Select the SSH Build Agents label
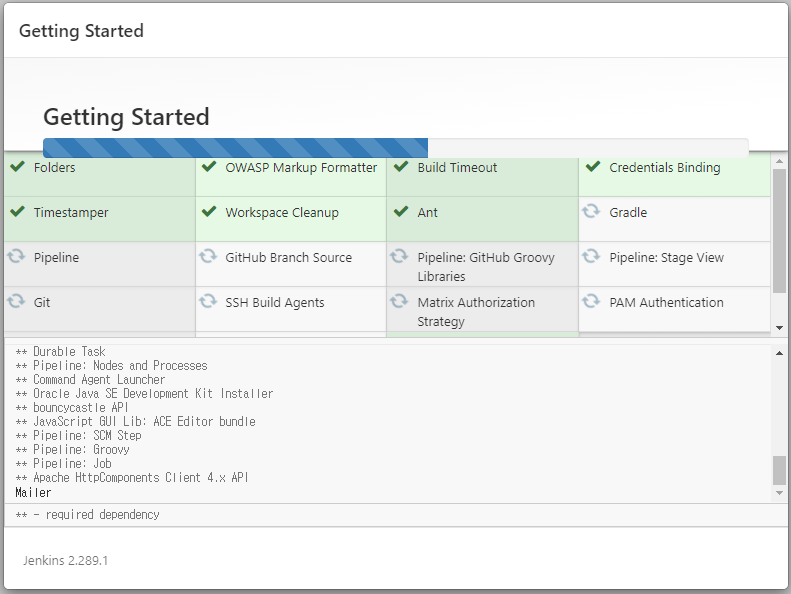791x594 pixels. pos(275,303)
